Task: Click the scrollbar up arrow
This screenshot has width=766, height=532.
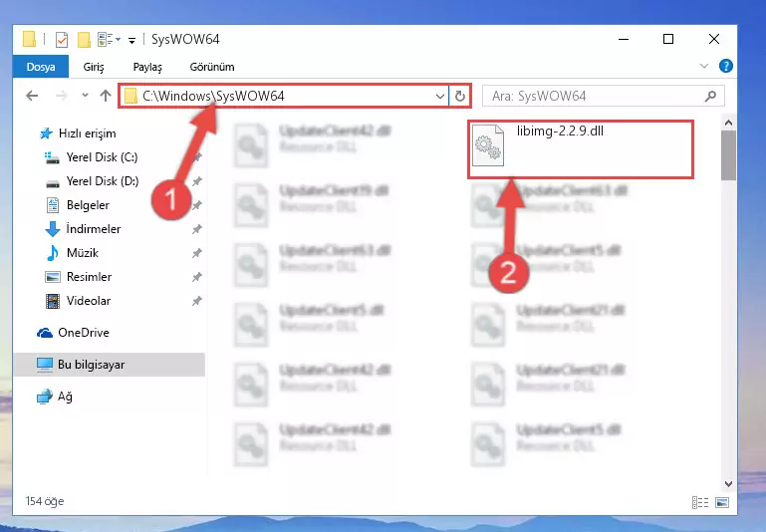Action: (x=728, y=123)
